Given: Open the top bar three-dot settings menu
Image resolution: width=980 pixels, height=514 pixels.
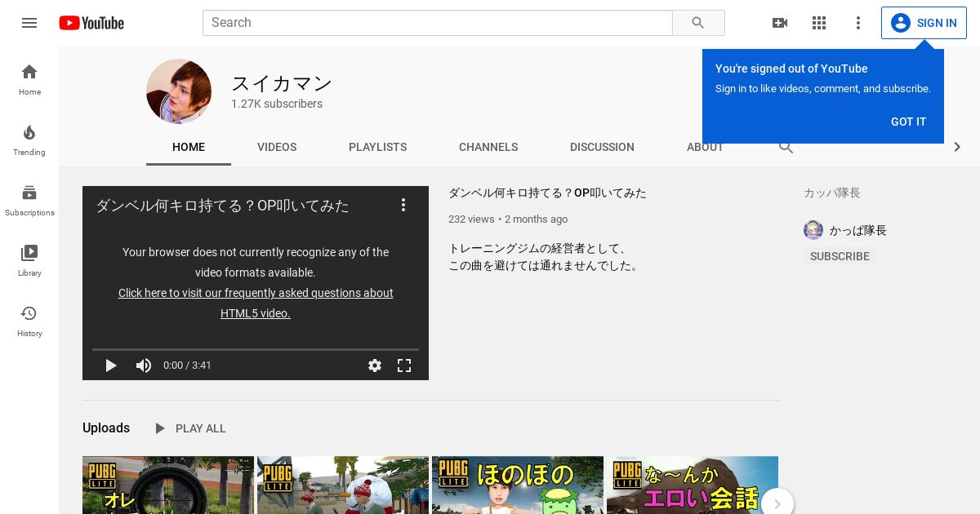Looking at the screenshot, I should pos(857,23).
